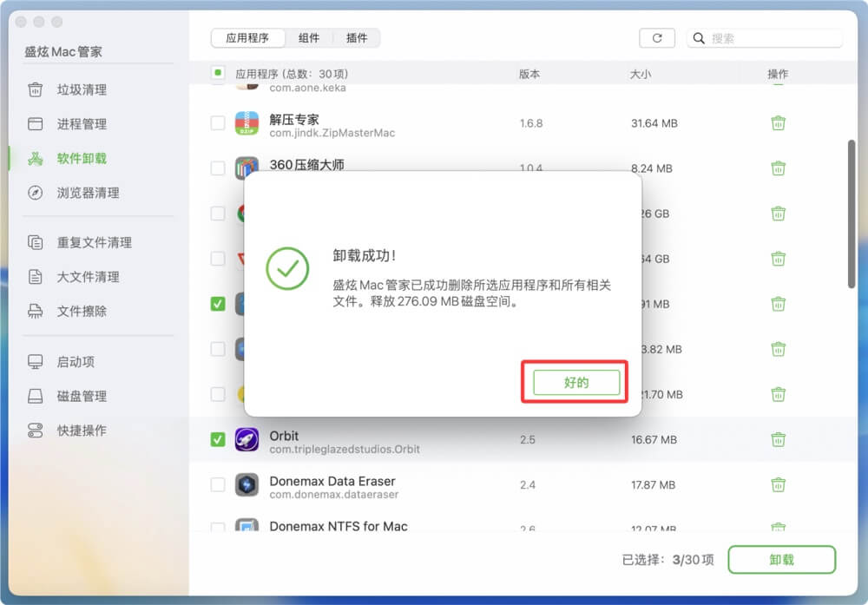Uncheck the Orbit checkbox
The width and height of the screenshot is (868, 605).
pyautogui.click(x=217, y=439)
